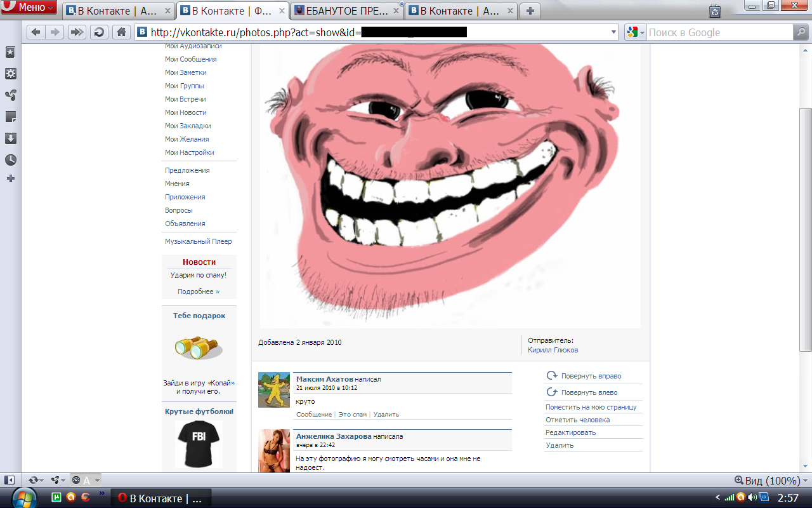Open the Widgets gear panel in sidebar
The width and height of the screenshot is (812, 508).
pos(11,73)
